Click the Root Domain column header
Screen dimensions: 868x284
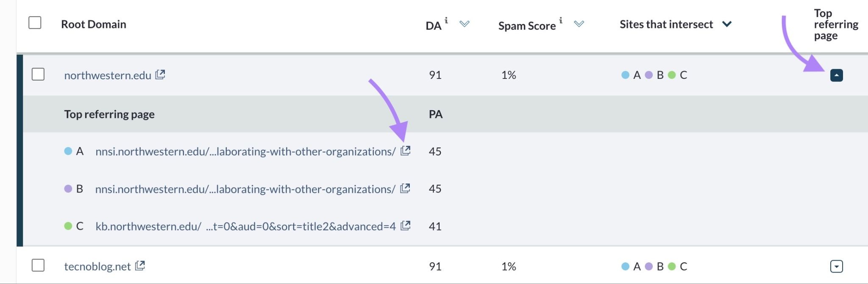click(x=94, y=24)
